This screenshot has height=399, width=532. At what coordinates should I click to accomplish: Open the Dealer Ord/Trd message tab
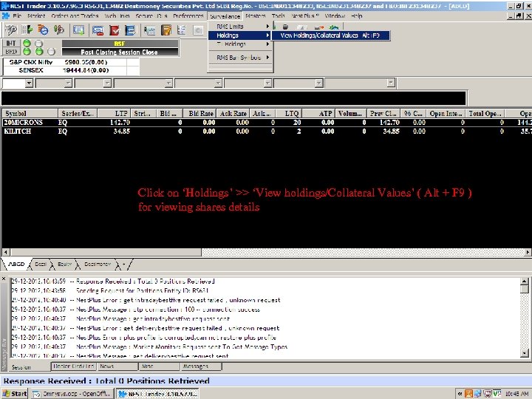click(x=73, y=366)
